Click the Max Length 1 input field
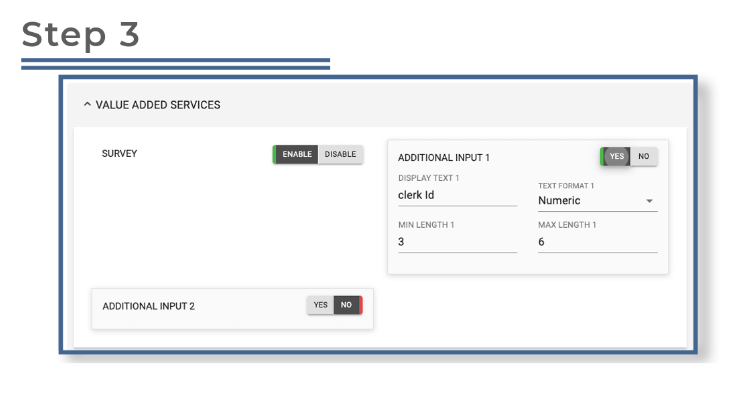 [x=596, y=241]
